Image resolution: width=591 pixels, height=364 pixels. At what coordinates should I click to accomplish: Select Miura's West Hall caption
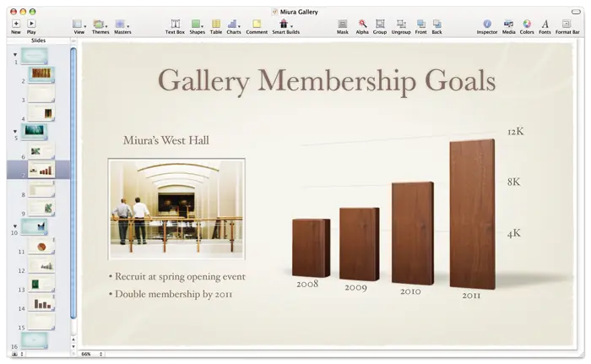point(165,141)
